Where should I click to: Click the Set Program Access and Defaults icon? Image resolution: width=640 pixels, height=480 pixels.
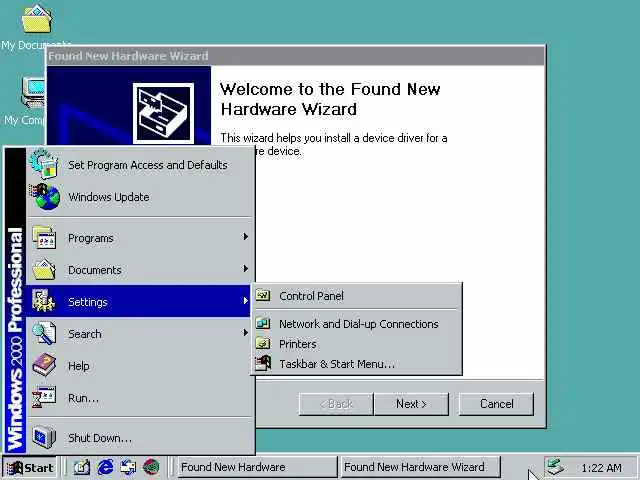(44, 164)
